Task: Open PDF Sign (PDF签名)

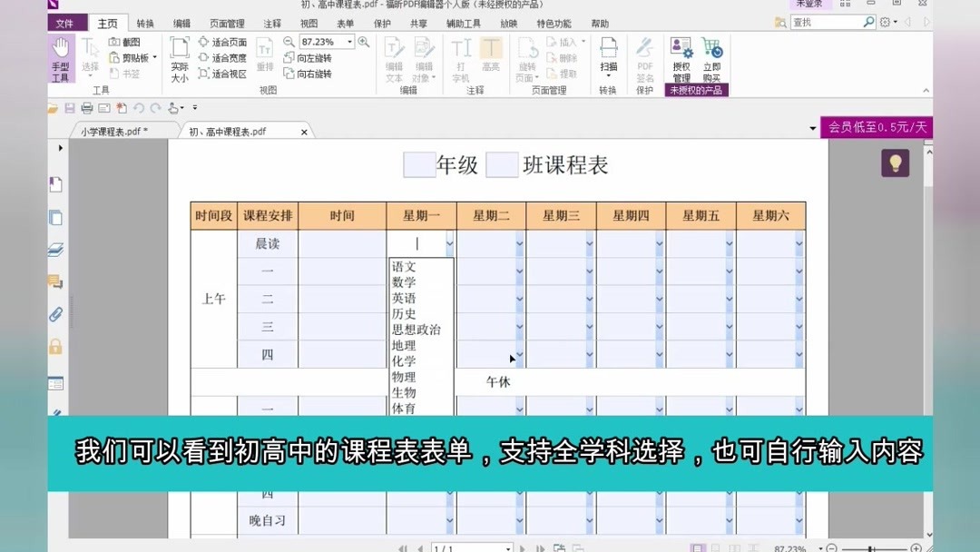Action: coord(644,61)
